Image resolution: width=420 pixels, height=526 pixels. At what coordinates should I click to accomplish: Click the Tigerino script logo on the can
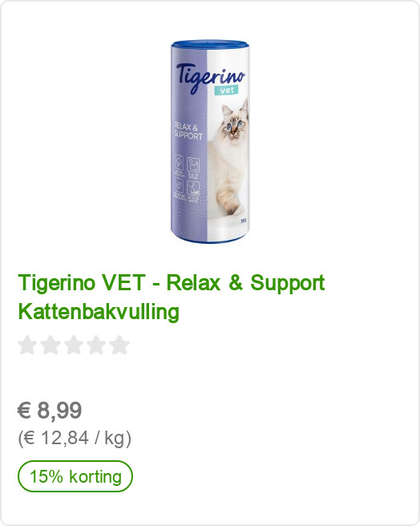click(210, 76)
